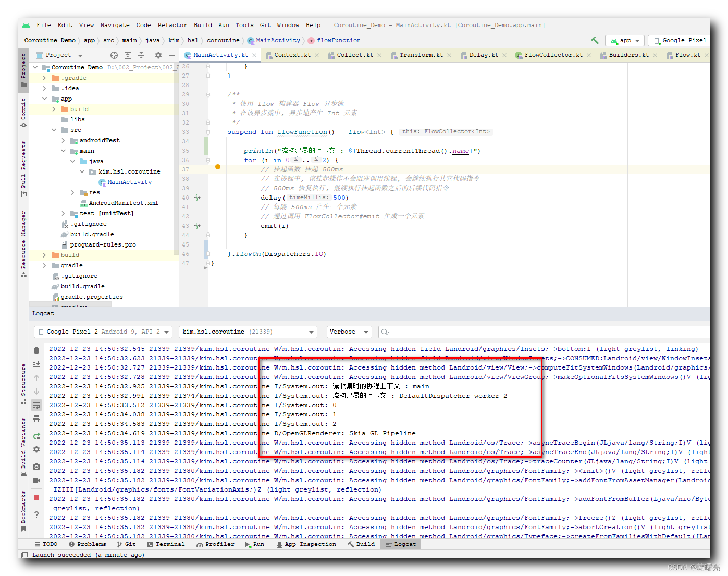
Task: Click the up arrow in Logcat toolbar
Action: (36, 377)
